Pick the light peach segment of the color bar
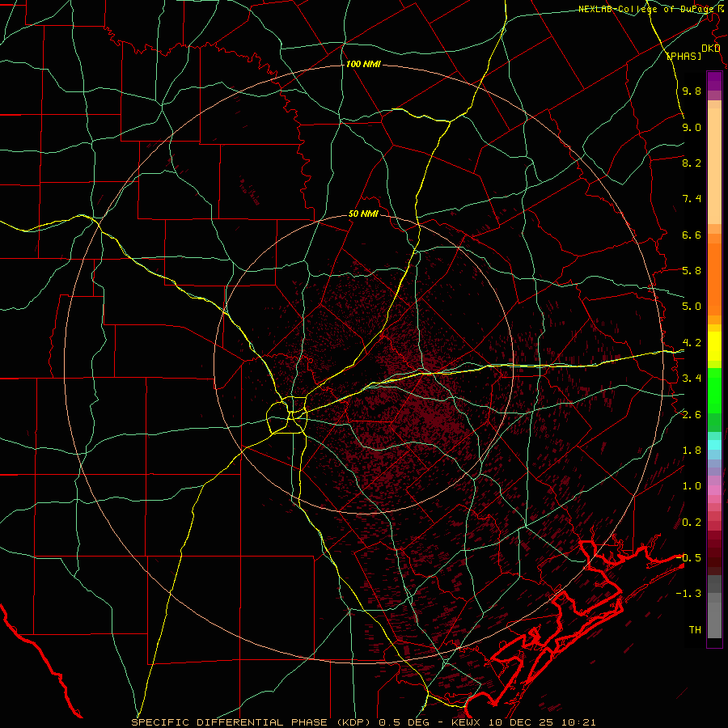Screen dimensions: 728x728 coord(714,166)
